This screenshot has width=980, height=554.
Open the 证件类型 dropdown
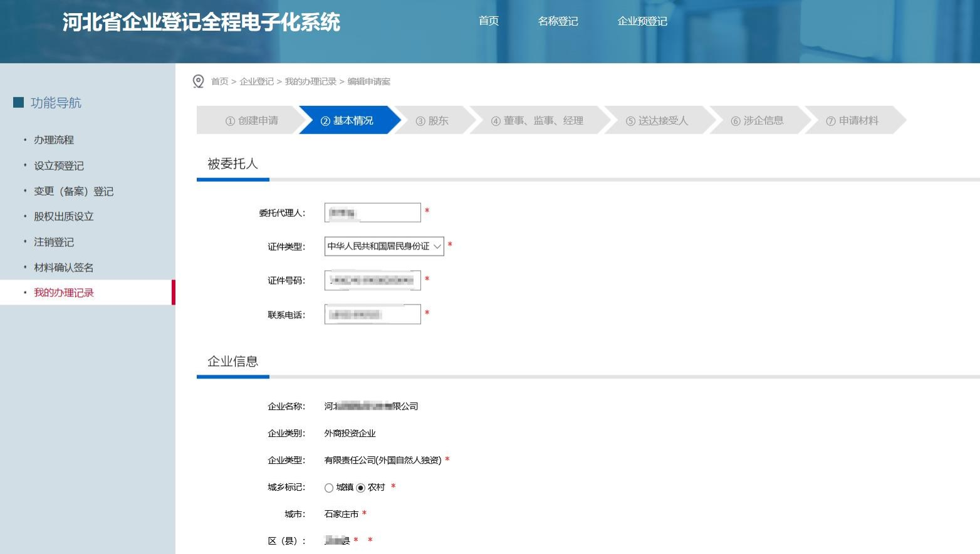383,246
